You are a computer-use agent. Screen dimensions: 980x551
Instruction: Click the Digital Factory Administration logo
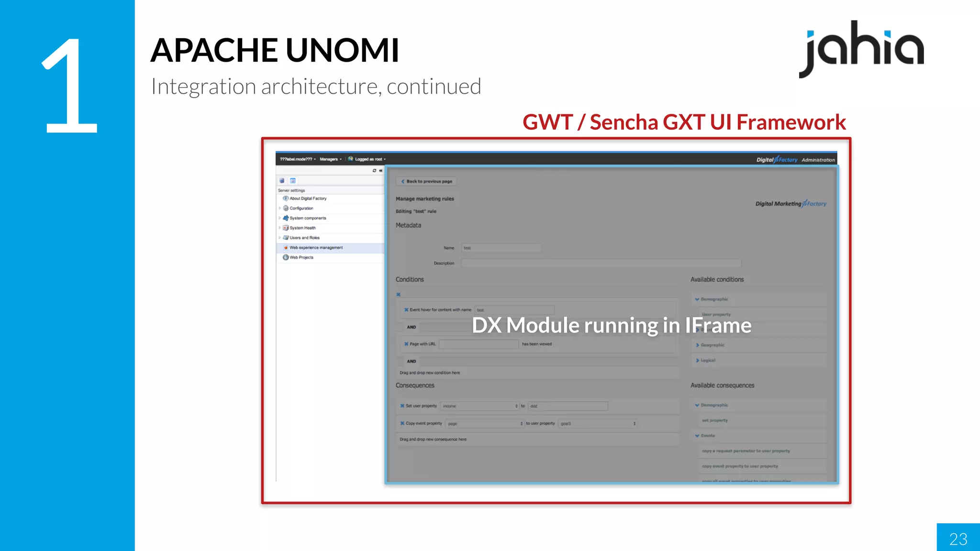pos(795,160)
